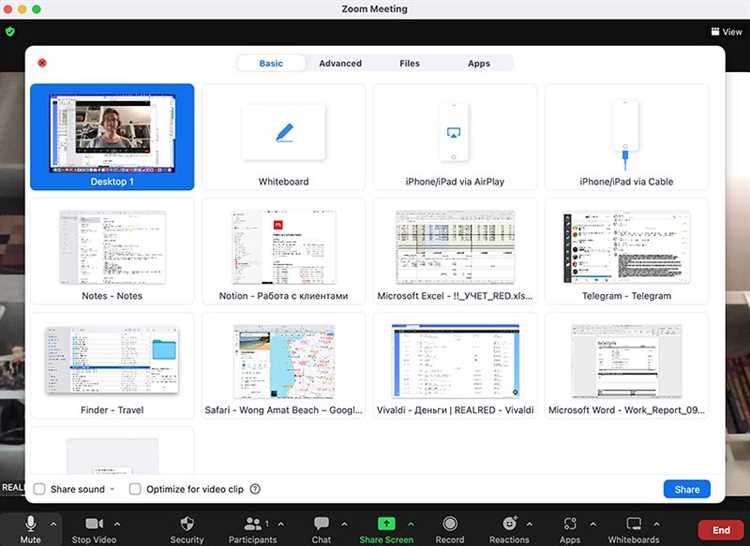Switch to the Files tab
The height and width of the screenshot is (546, 750).
[409, 63]
